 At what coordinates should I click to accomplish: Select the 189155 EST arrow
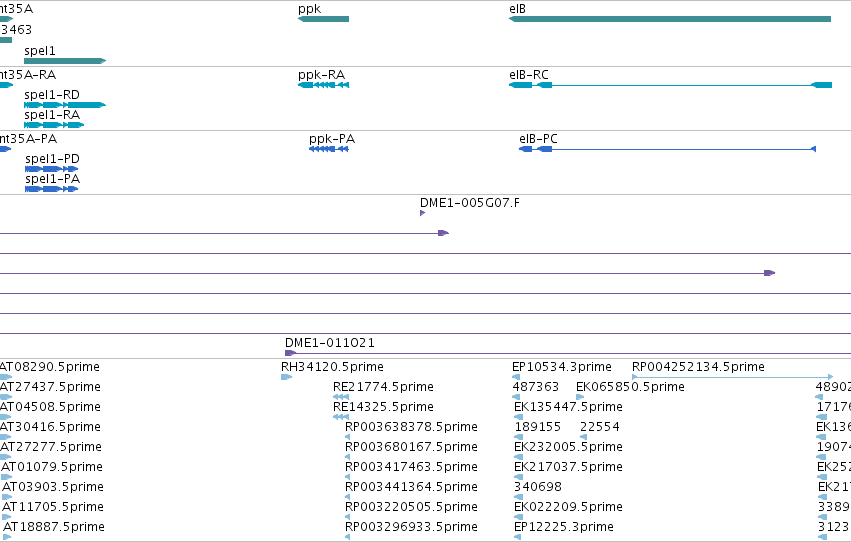(519, 437)
